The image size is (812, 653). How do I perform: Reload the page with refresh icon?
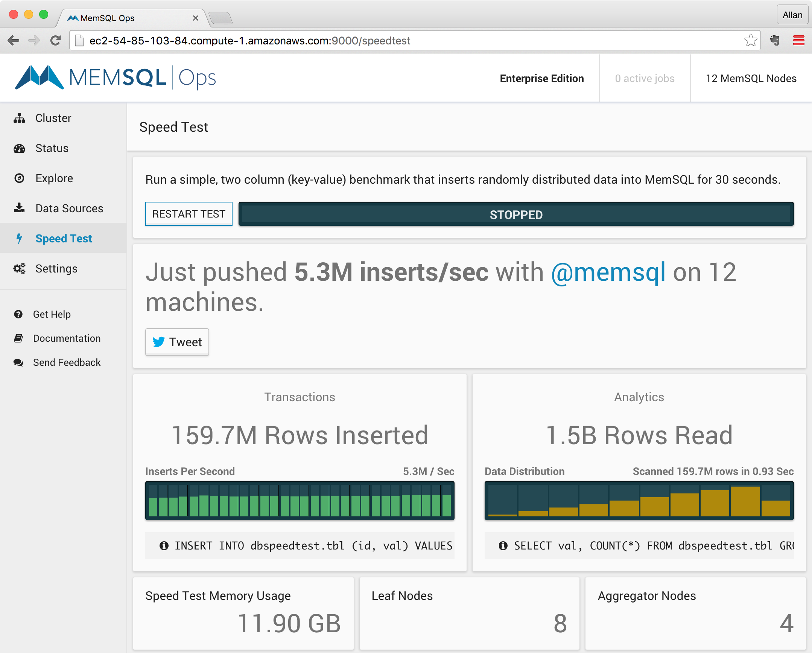point(56,40)
